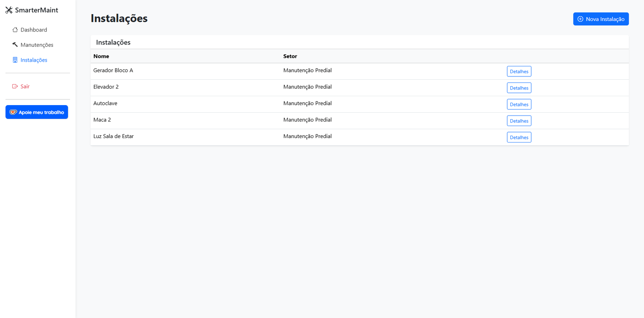Viewport: 644px width, 318px height.
Task: Open Detalhes for Maca 2
Action: (x=519, y=121)
